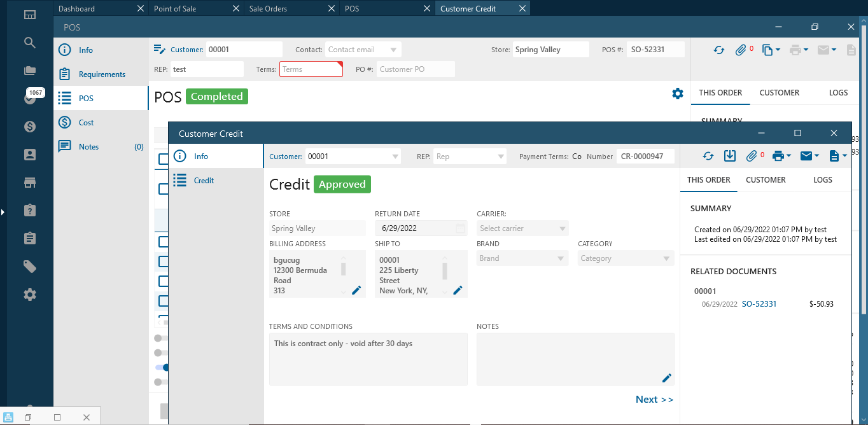
Task: Expand the Customer dropdown in Customer Credit
Action: click(395, 156)
